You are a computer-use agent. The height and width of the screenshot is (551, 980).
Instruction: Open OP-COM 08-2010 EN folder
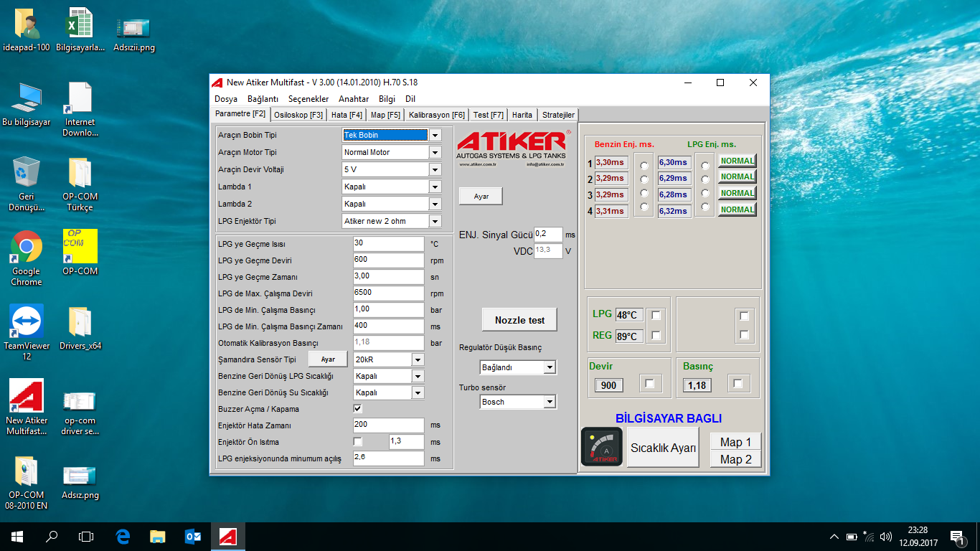pyautogui.click(x=27, y=482)
